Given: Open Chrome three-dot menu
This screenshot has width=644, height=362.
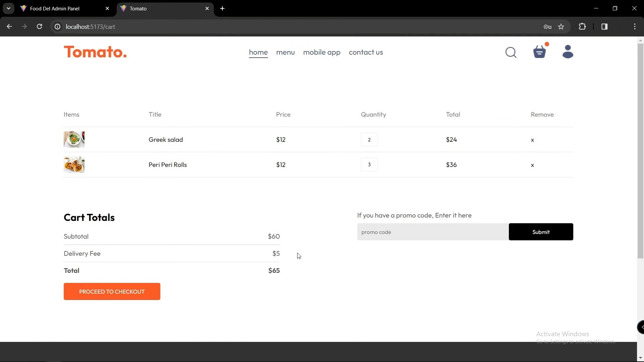Looking at the screenshot, I should click(x=635, y=27).
